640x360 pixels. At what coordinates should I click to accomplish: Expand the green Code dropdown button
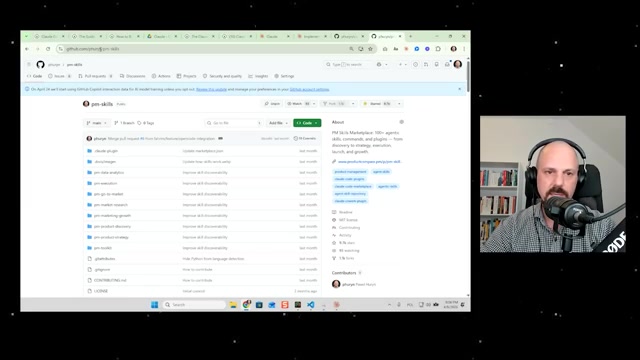pyautogui.click(x=307, y=123)
